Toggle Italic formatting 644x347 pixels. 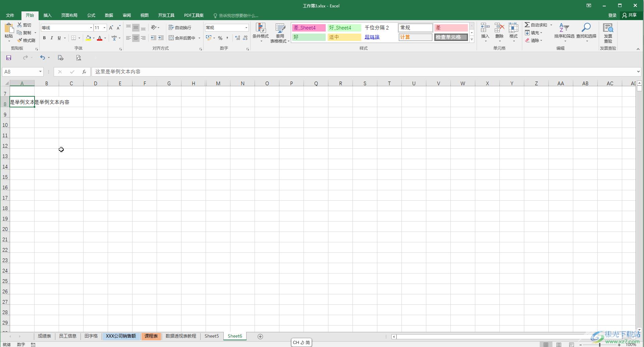tap(52, 38)
